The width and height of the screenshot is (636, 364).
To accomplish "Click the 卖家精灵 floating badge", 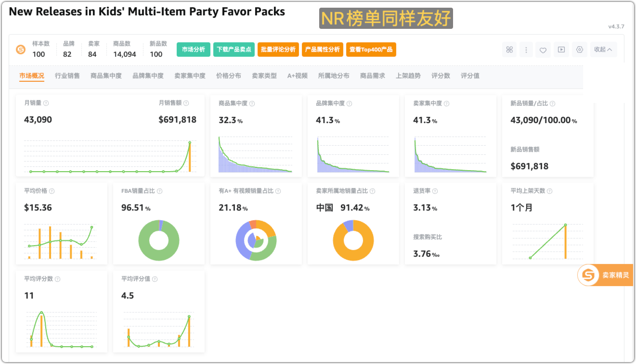I will 605,276.
